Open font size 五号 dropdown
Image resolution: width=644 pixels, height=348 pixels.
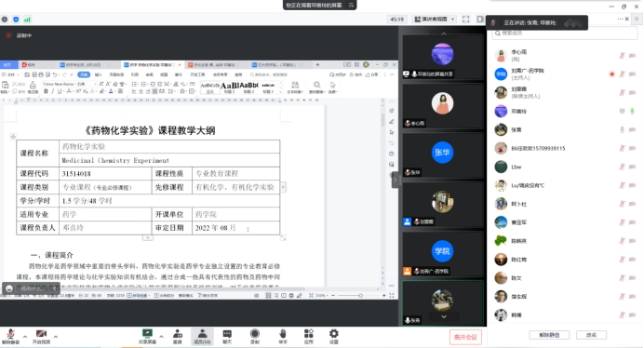87,84
